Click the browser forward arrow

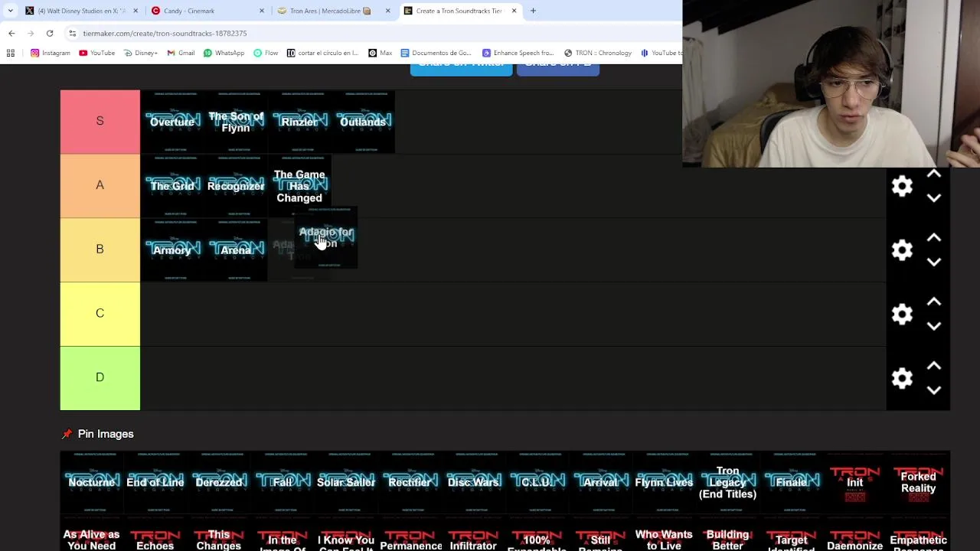31,33
